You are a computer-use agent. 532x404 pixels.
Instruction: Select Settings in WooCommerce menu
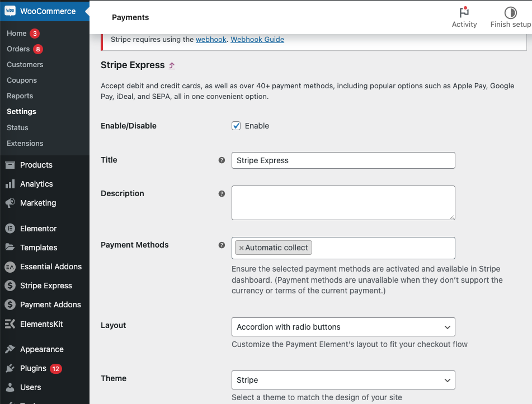21,112
